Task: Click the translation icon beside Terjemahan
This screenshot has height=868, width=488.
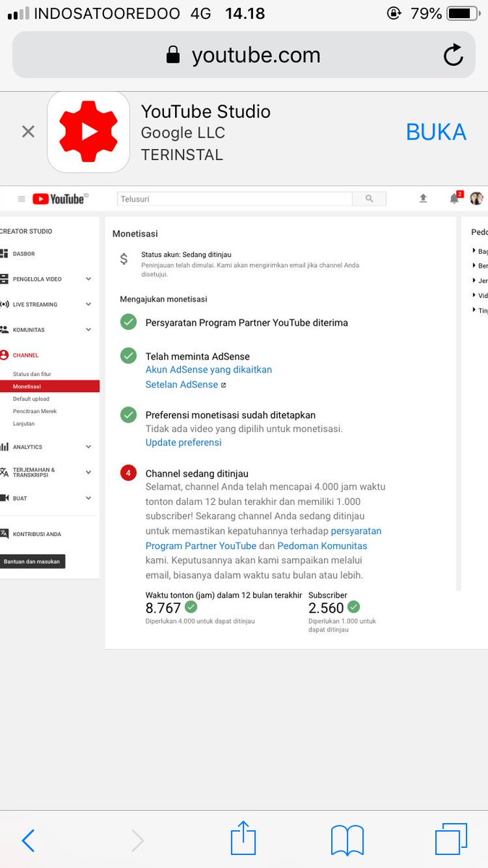Action: (x=4, y=472)
